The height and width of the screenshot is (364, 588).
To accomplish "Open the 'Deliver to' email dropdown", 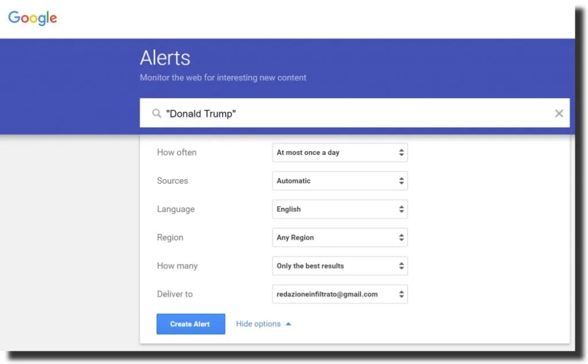I will click(333, 294).
